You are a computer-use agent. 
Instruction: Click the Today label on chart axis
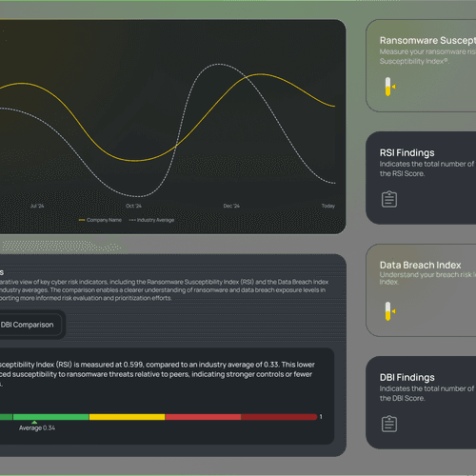[328, 206]
